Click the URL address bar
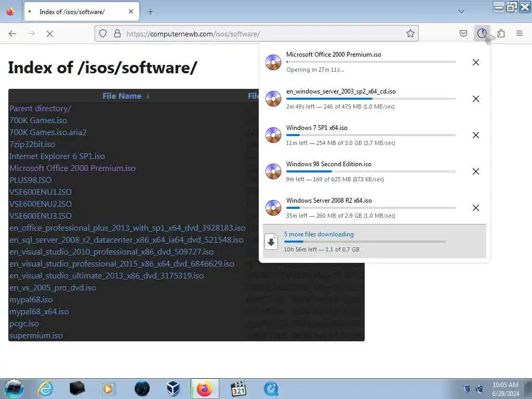 (256, 34)
